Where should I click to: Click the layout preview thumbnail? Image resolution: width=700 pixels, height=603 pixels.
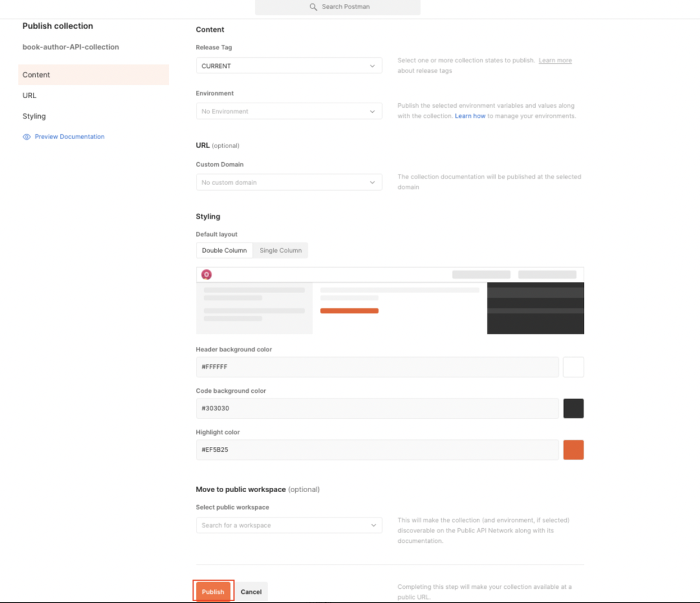[390, 300]
